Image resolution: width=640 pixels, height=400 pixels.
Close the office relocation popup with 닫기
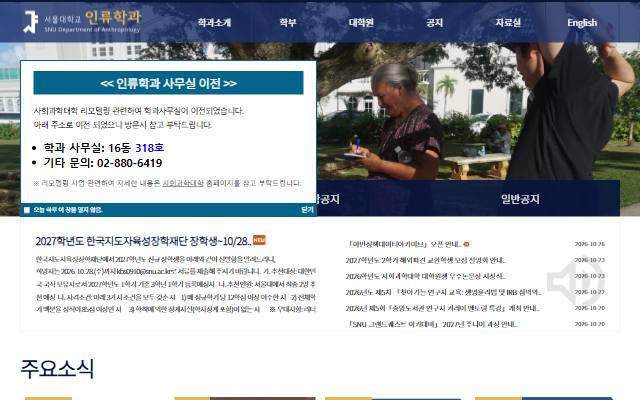(x=307, y=210)
